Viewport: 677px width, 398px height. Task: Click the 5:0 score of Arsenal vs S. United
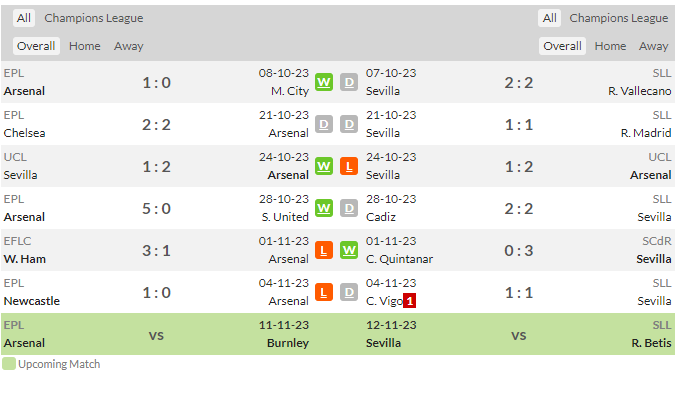point(156,208)
